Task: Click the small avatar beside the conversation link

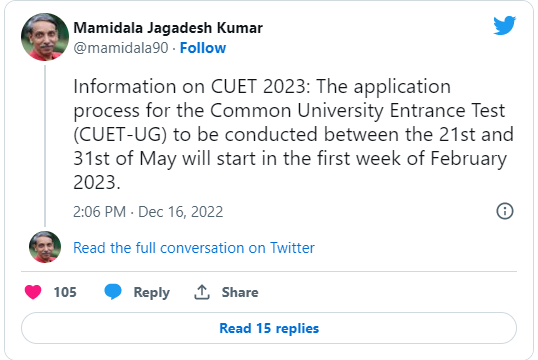Action: click(x=45, y=247)
